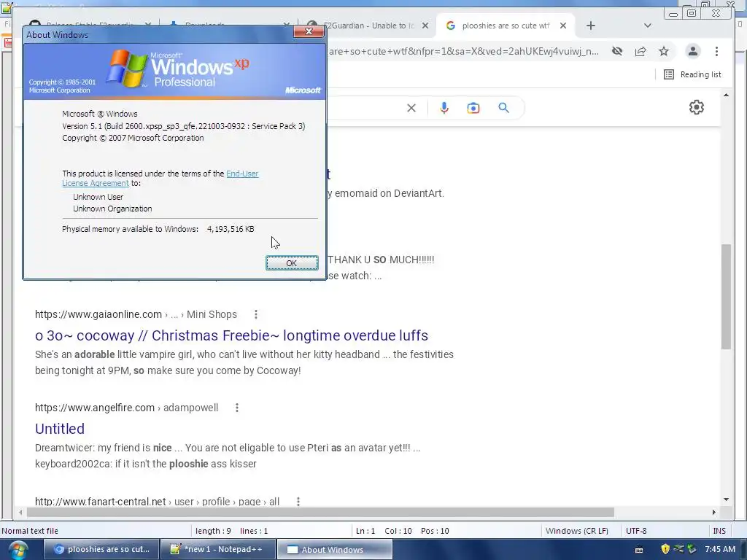Open the Chrome three-dot menu
The height and width of the screenshot is (560, 747).
(716, 51)
